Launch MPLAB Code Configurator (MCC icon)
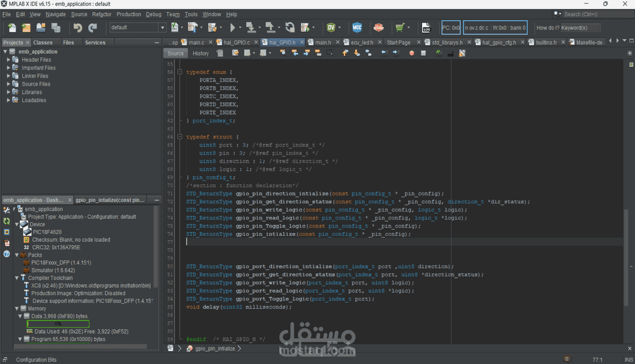 click(x=358, y=28)
